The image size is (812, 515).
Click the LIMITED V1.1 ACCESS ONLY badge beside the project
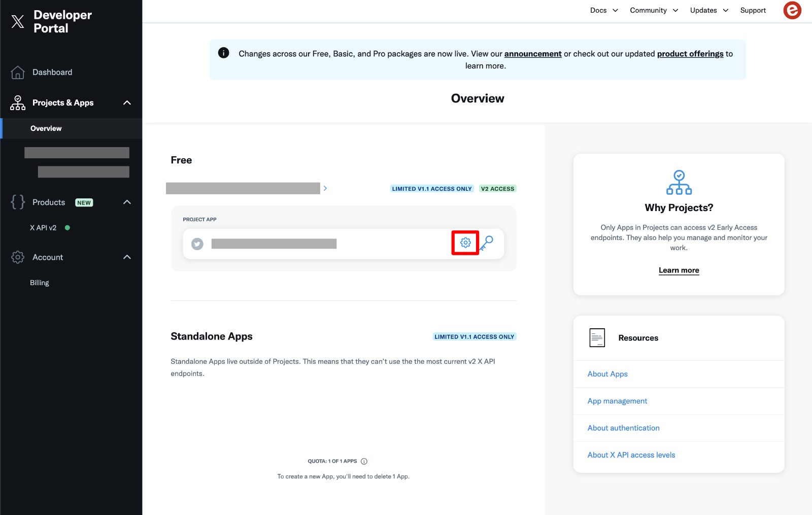(432, 189)
